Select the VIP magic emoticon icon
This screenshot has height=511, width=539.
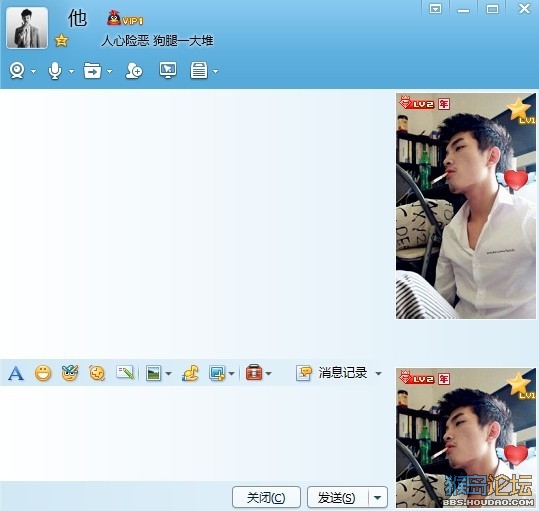tap(70, 373)
